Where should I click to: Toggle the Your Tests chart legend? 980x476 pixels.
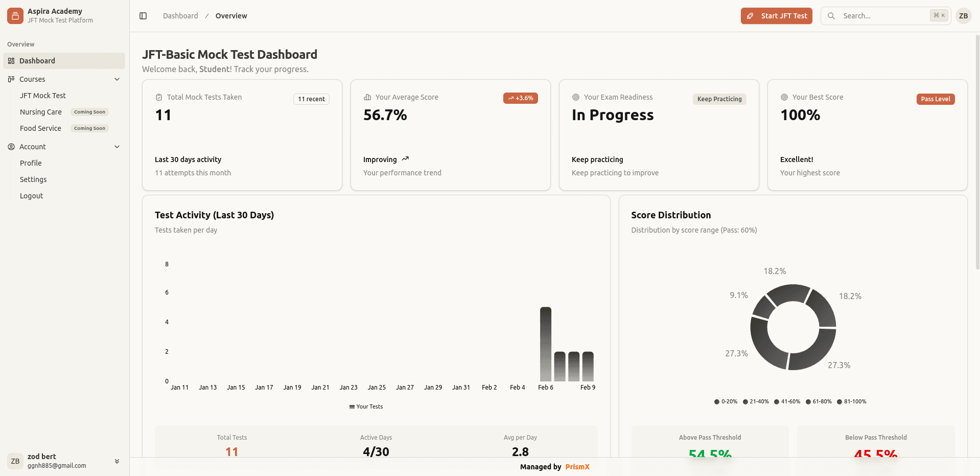[366, 406]
